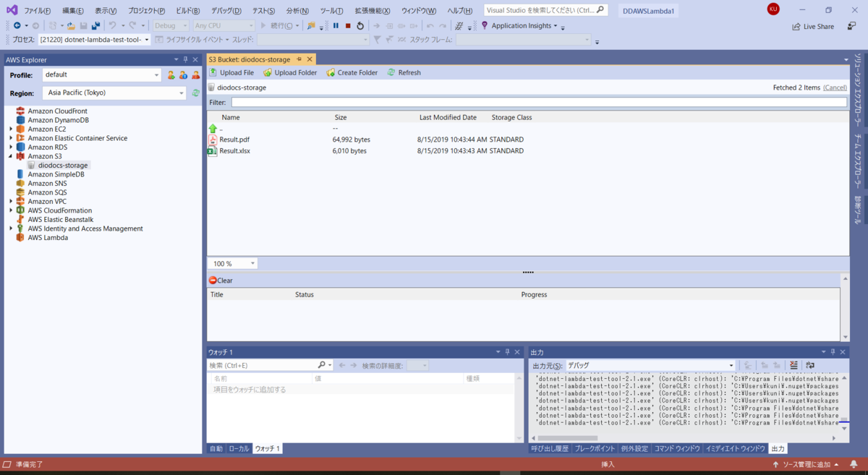Expand the AWS CloudFormation tree node

[11, 210]
